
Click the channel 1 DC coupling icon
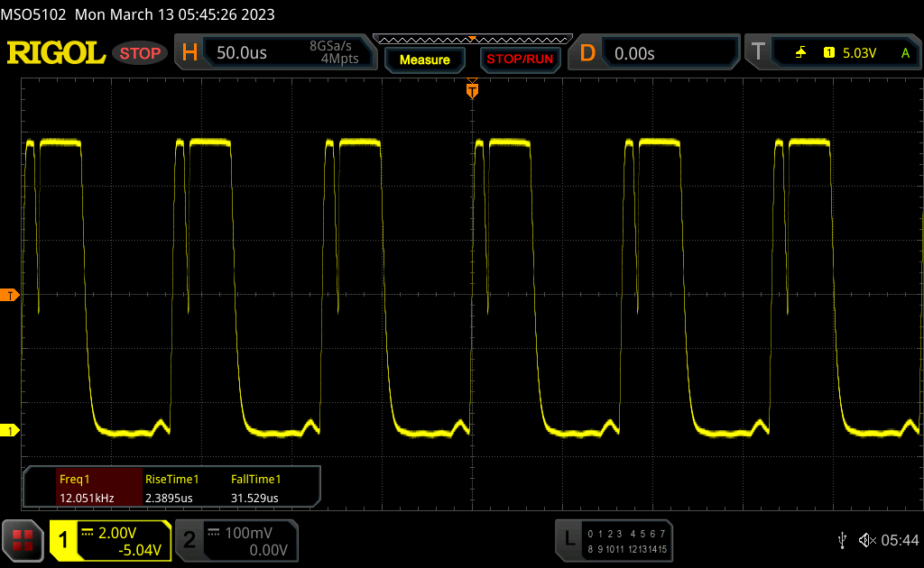(x=88, y=533)
